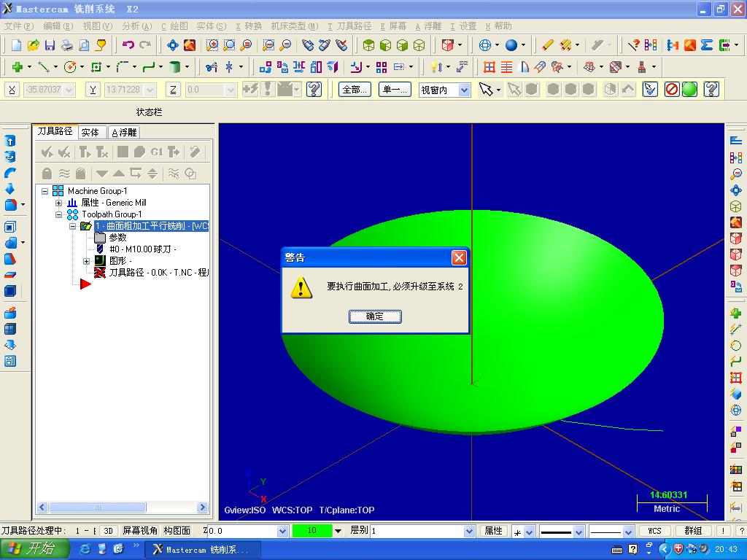Switch to the 浮雕 tab
Screen dimensions: 747x560
point(124,133)
